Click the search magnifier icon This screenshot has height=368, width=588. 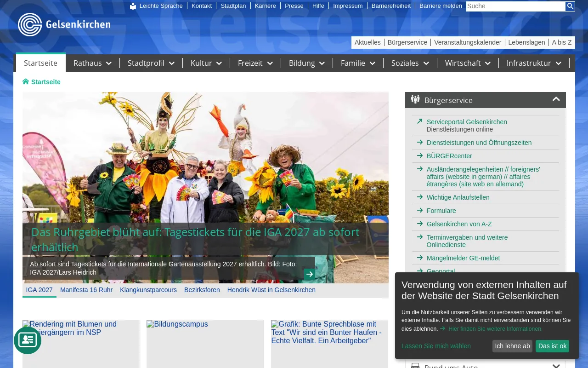(570, 6)
